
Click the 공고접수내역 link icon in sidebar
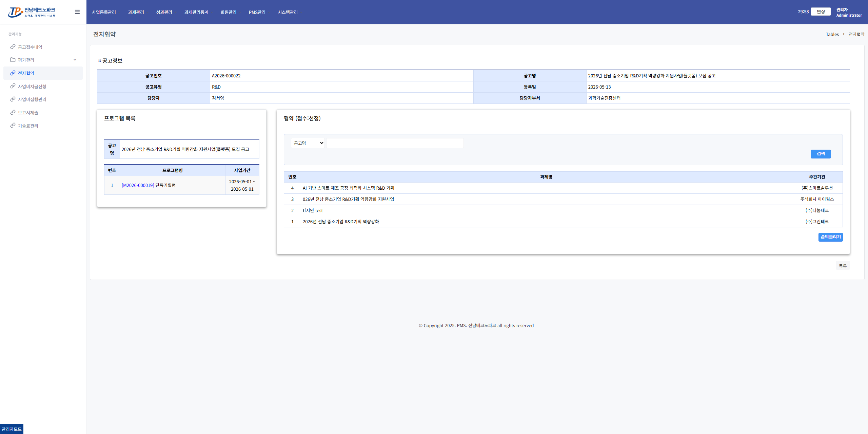13,46
